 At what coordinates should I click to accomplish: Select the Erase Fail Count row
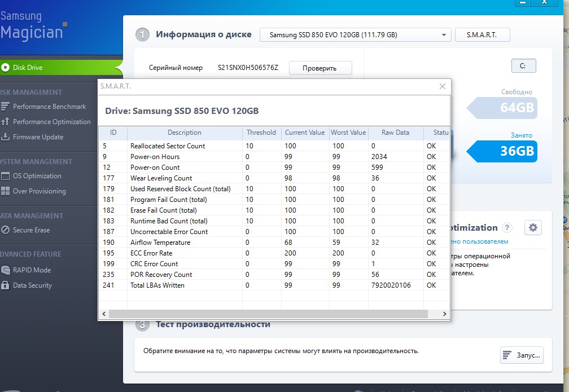click(274, 210)
